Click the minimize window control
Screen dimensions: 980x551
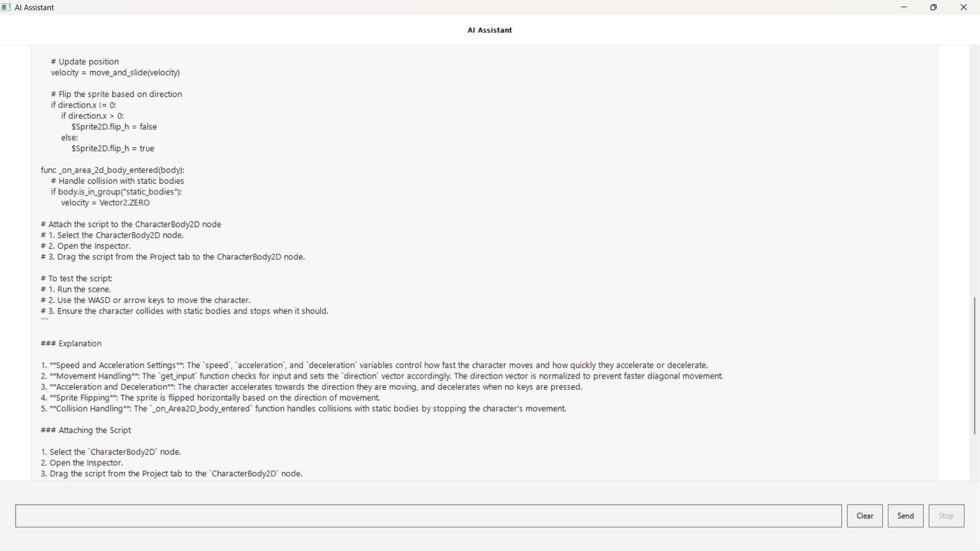pyautogui.click(x=904, y=7)
